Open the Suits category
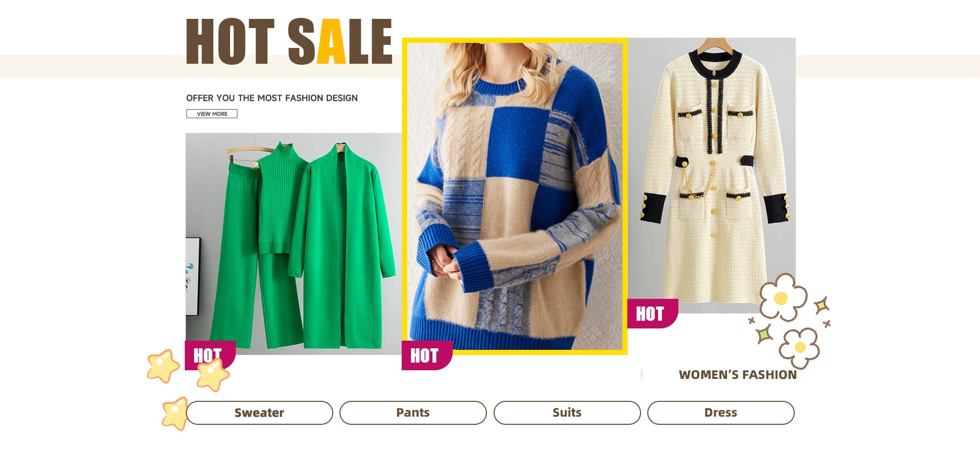Viewport: 980px width, 460px height. pos(567,413)
